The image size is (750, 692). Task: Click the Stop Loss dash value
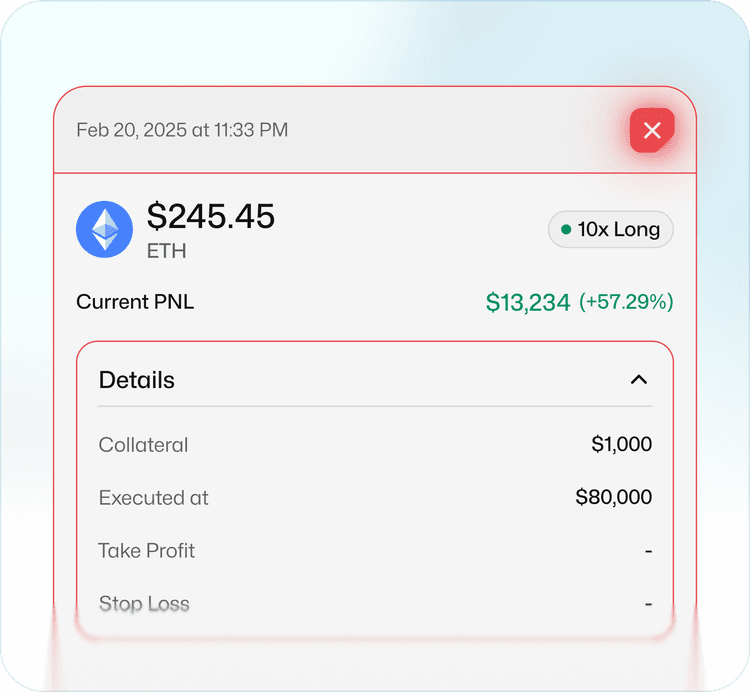648,604
